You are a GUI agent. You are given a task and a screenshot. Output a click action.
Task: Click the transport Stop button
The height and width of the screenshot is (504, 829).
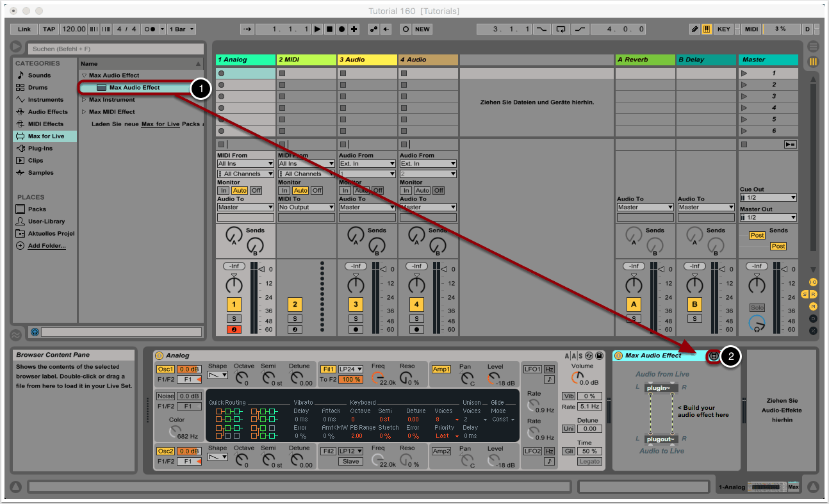pos(329,29)
